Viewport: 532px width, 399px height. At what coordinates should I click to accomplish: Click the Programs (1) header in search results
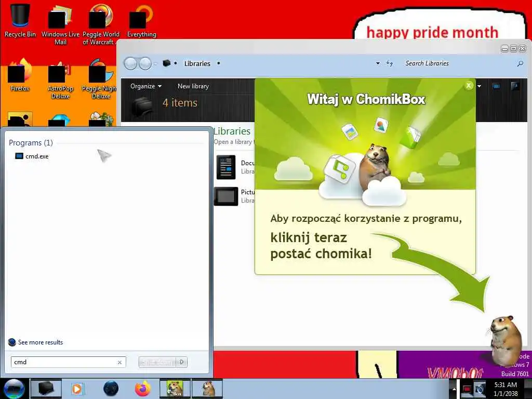(31, 142)
